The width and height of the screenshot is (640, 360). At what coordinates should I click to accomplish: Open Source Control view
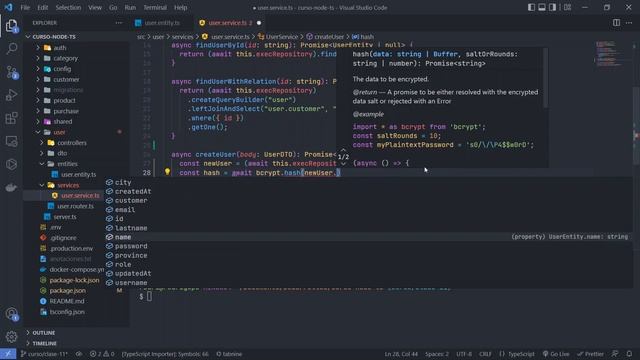[11, 72]
